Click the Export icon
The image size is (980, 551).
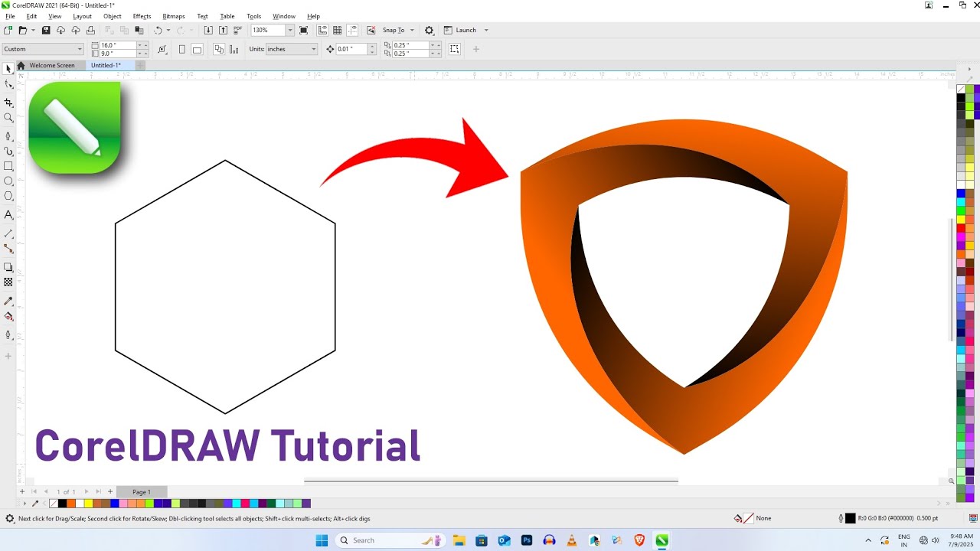click(223, 30)
